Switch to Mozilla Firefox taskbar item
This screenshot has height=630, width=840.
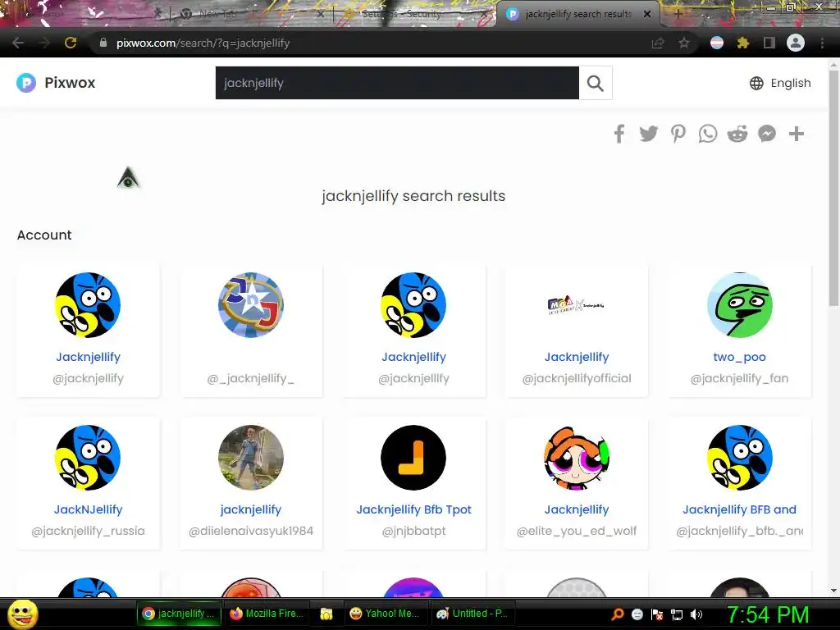[x=267, y=614]
